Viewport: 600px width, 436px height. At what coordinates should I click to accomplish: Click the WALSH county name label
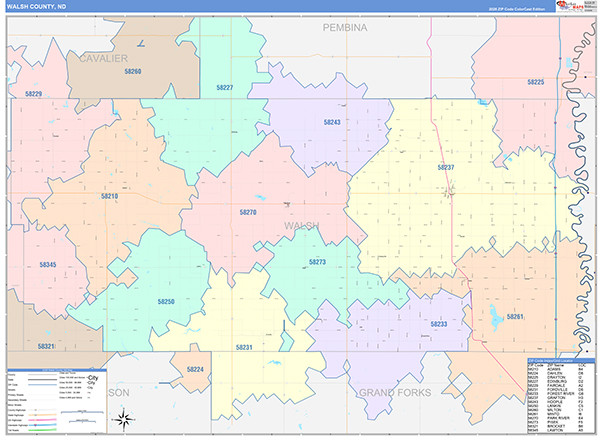(302, 225)
